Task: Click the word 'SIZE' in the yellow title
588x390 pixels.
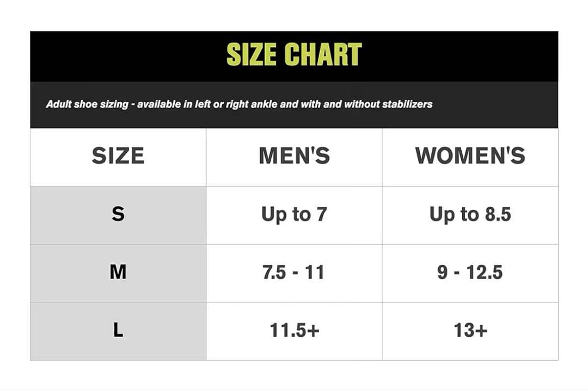Action: pyautogui.click(x=252, y=54)
